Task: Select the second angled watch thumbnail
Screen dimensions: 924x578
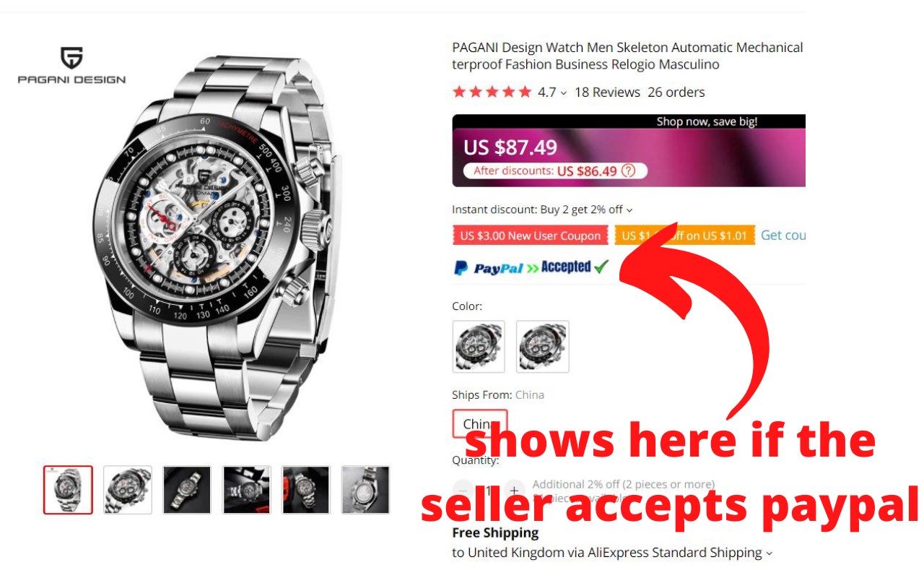Action: pos(128,490)
